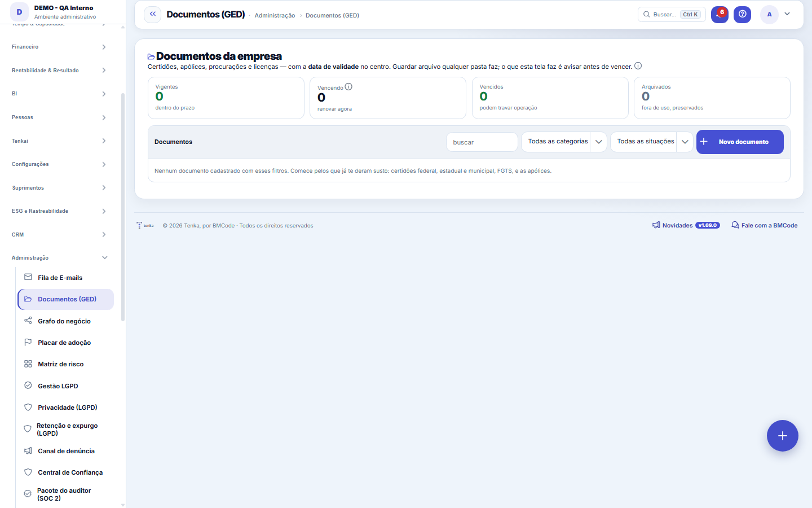
Task: Click the Gestão LGPD check icon
Action: tap(28, 386)
